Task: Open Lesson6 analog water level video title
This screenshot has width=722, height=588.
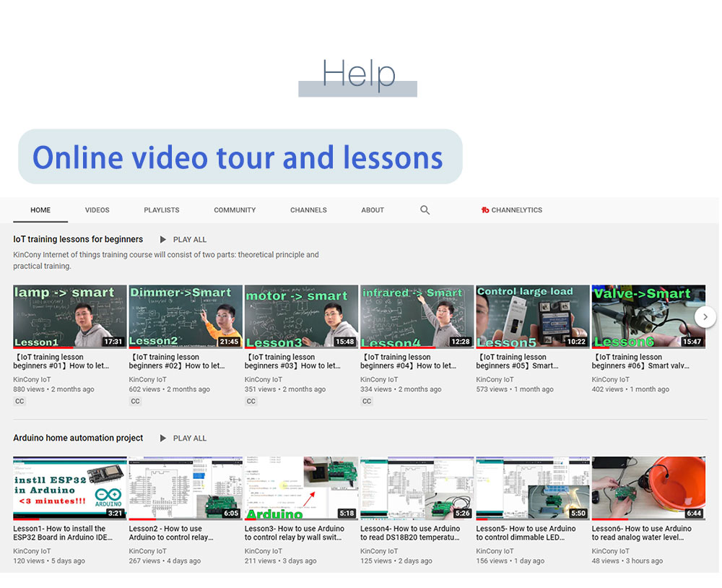Action: pos(641,533)
